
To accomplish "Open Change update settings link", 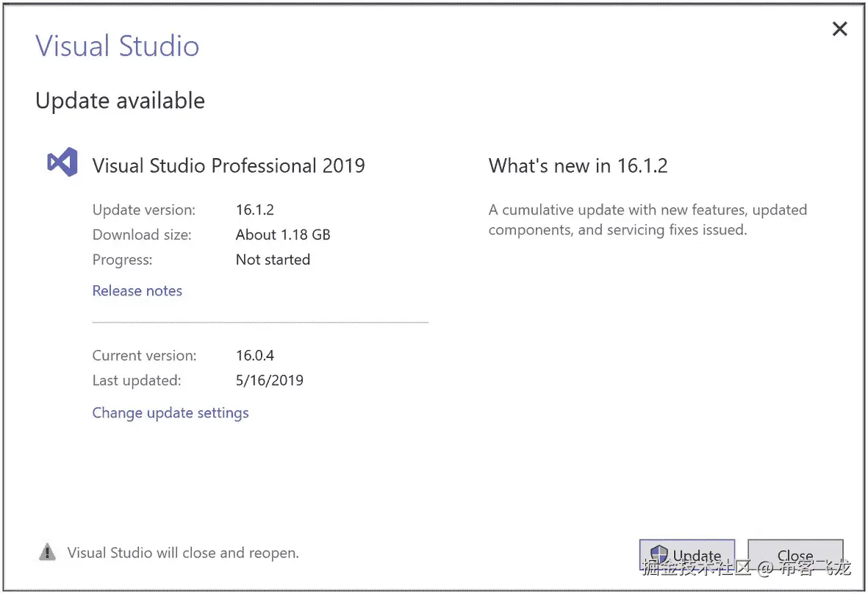I will tap(171, 413).
